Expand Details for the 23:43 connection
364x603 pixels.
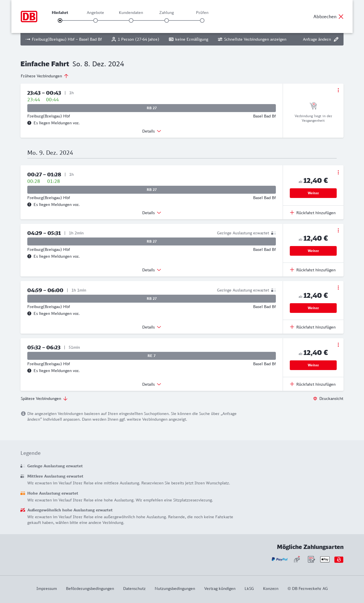[x=152, y=131]
